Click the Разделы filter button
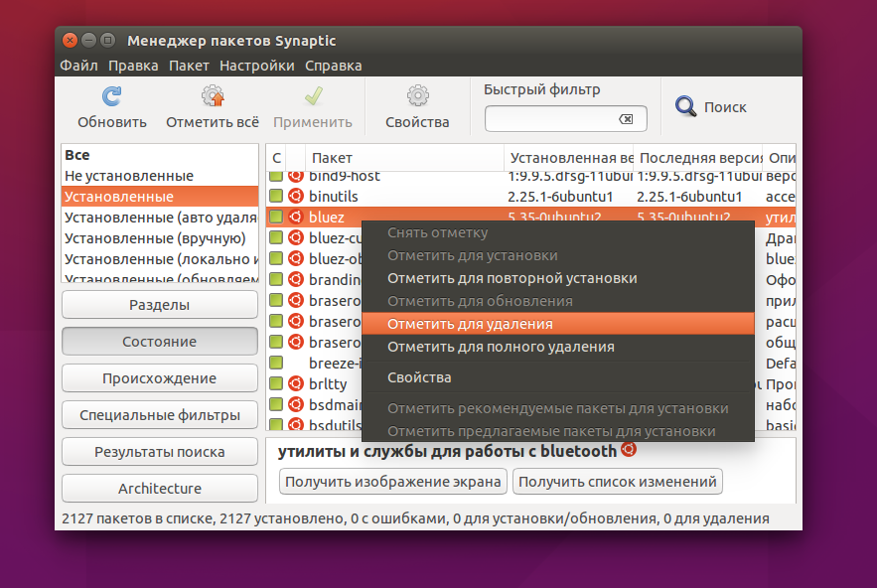The image size is (877, 588). point(159,305)
